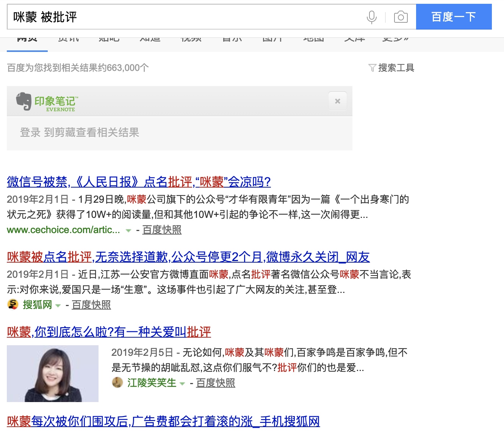
Task: Open result 微信号被禁,《人民日报》点名批评
Action: 139,182
